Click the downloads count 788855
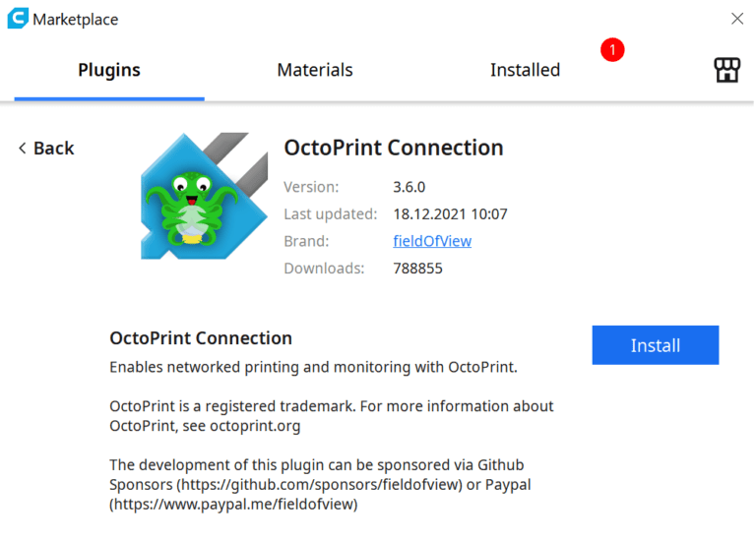 point(417,269)
